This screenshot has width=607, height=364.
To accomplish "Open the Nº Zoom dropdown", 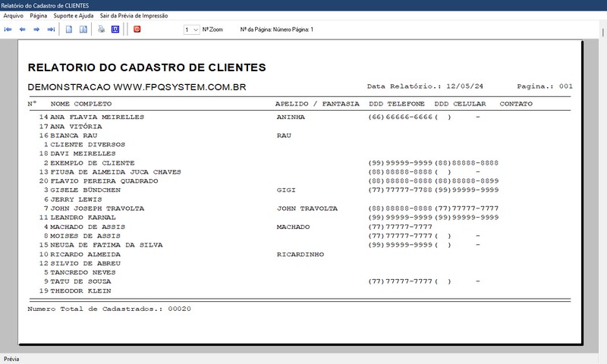I will click(x=192, y=30).
